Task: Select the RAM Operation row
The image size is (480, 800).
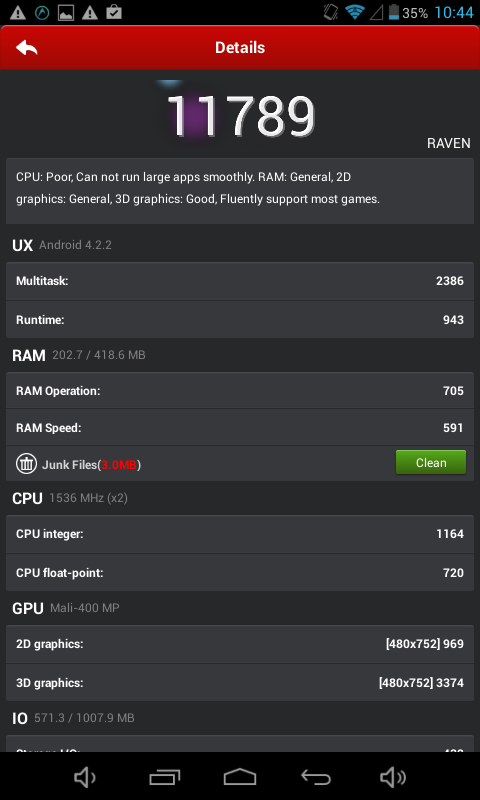Action: (240, 391)
